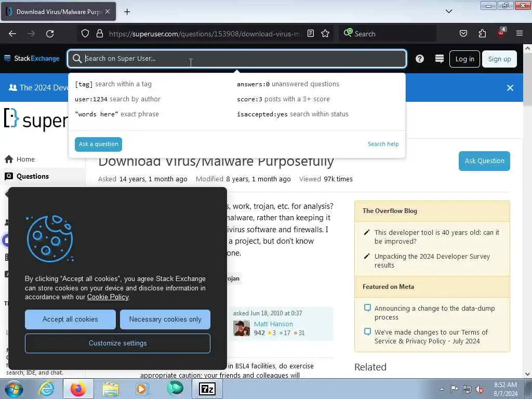
Task: Click the Action Center flag tray icon
Action: point(454,389)
